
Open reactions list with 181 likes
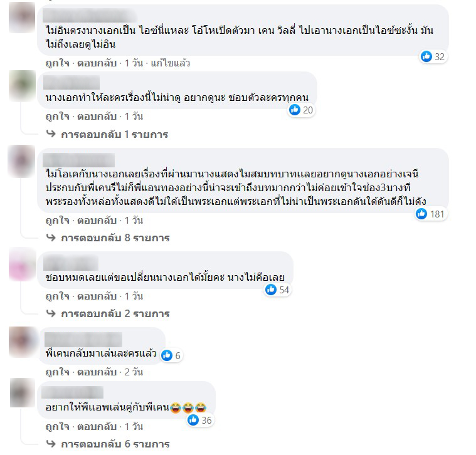coord(431,214)
